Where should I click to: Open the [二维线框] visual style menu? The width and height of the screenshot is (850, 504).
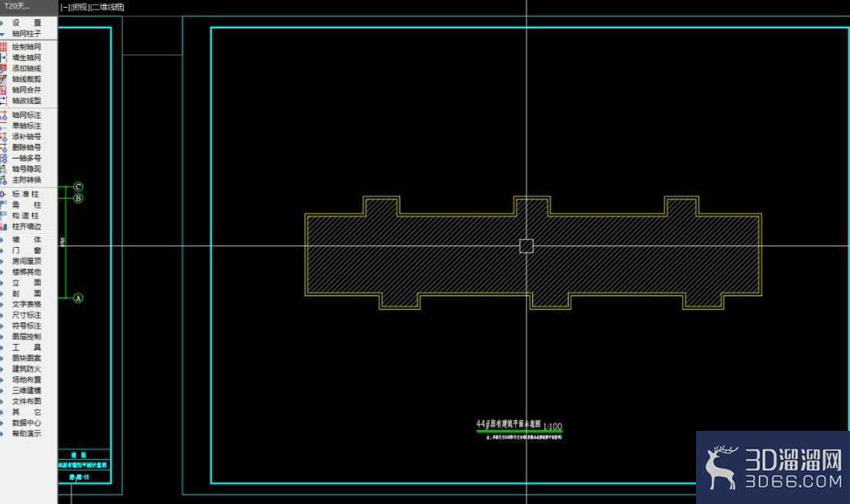107,7
